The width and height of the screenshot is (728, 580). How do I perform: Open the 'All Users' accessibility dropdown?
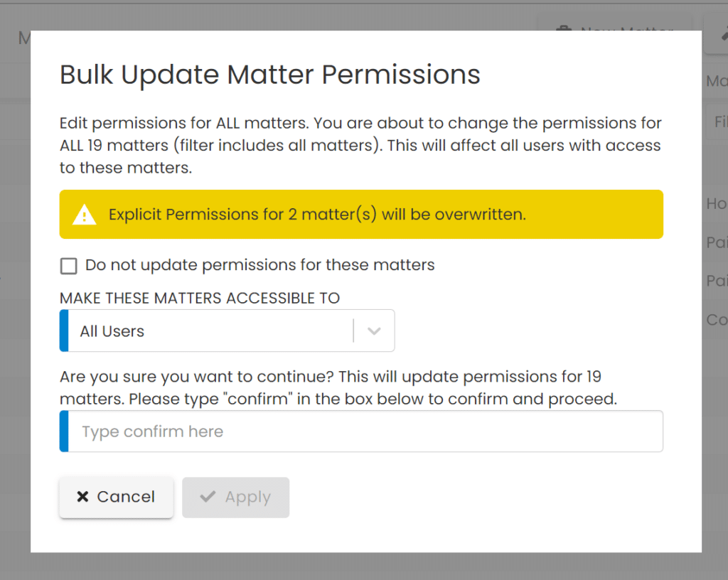227,331
